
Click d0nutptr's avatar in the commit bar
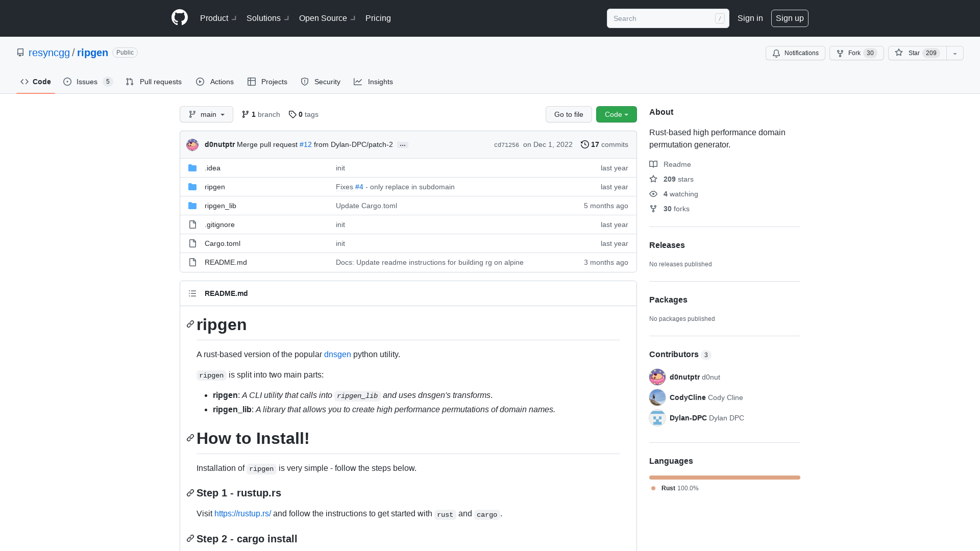tap(192, 145)
